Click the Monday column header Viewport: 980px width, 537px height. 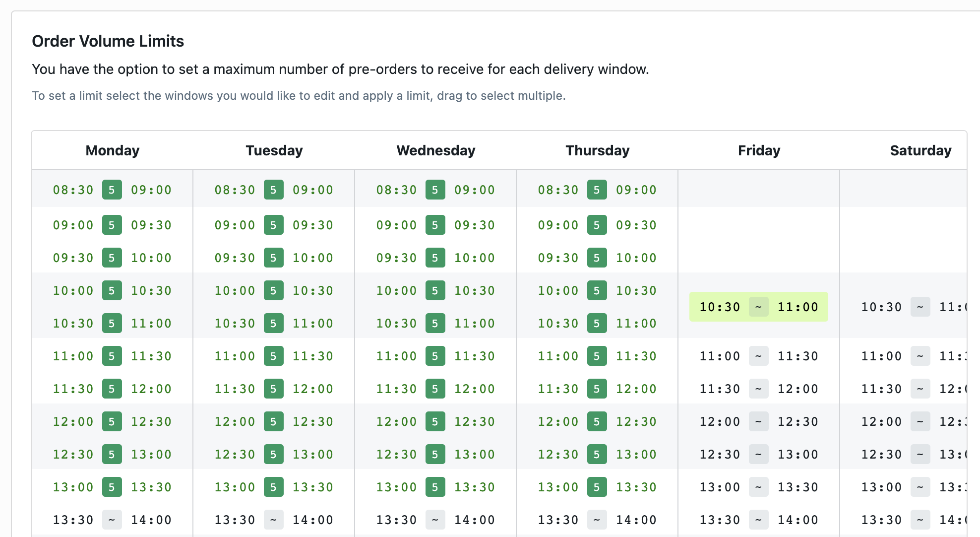(113, 150)
